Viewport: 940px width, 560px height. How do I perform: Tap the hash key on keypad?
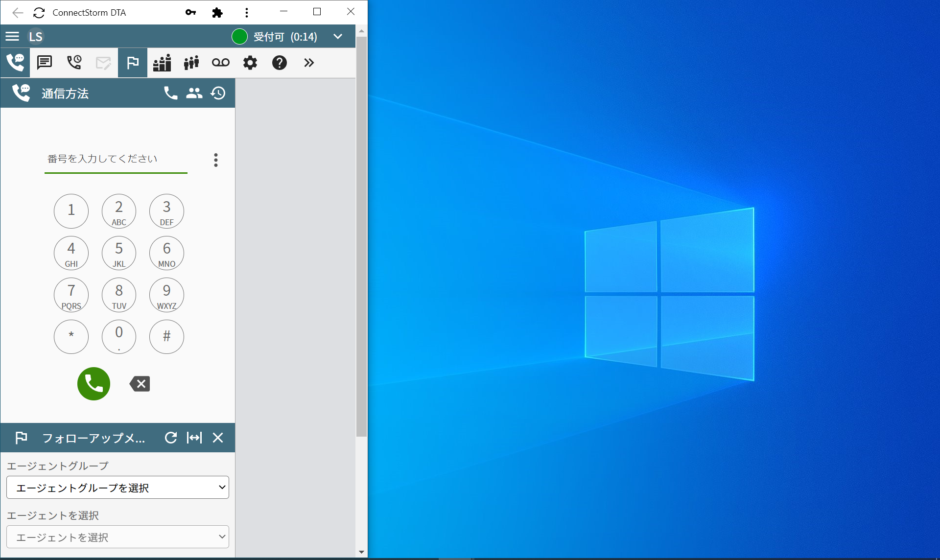click(167, 337)
